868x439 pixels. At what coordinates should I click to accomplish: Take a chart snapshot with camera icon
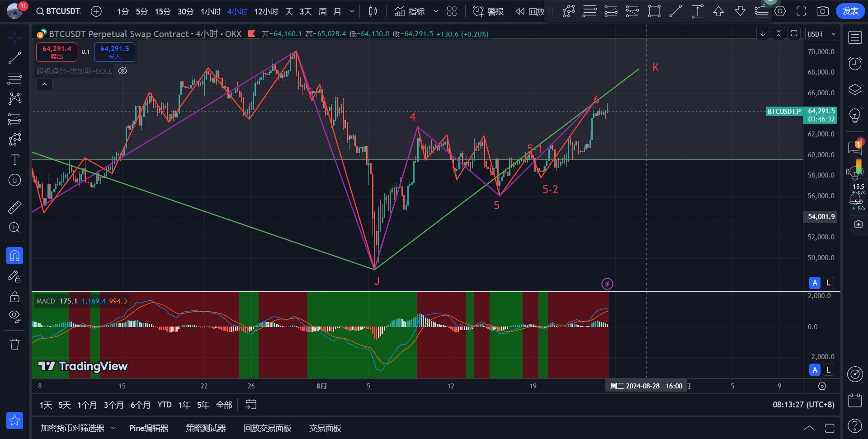tap(823, 11)
